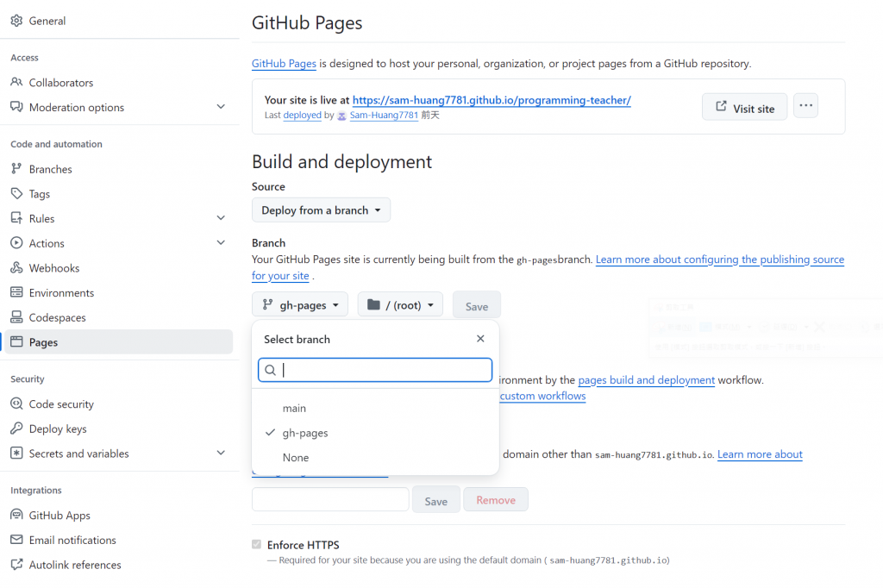
Task: Click the Collaborators people icon
Action: 16,82
